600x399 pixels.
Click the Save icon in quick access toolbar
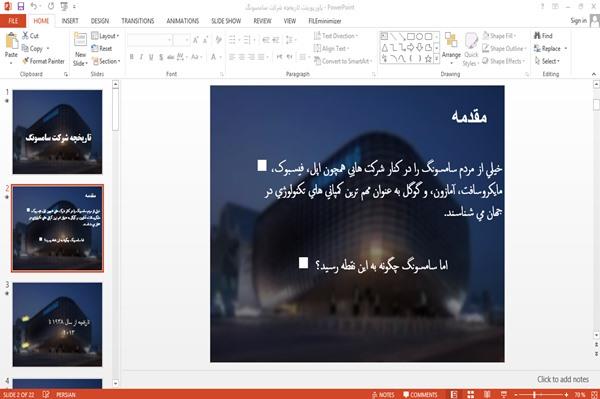click(x=21, y=7)
